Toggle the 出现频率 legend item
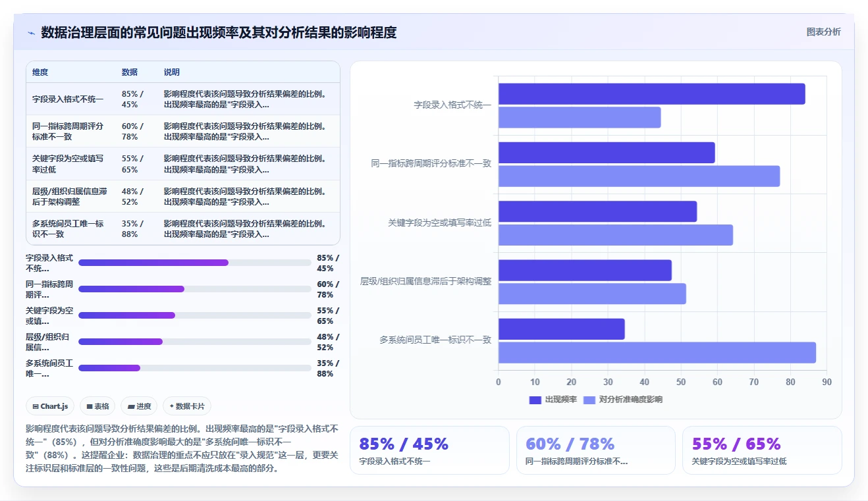This screenshot has width=868, height=501. (x=553, y=400)
